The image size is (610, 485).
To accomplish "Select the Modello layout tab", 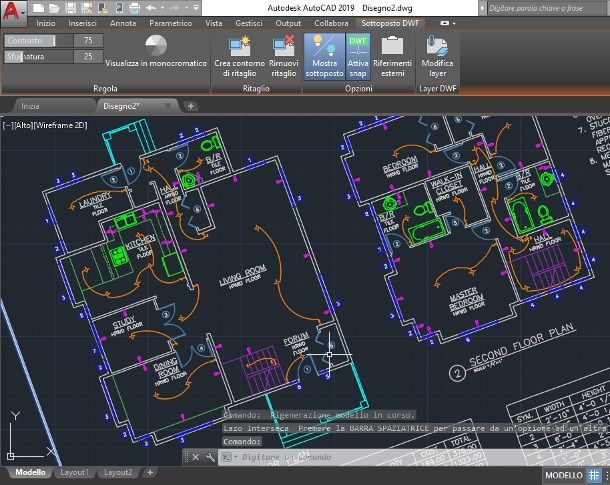I will click(30, 472).
